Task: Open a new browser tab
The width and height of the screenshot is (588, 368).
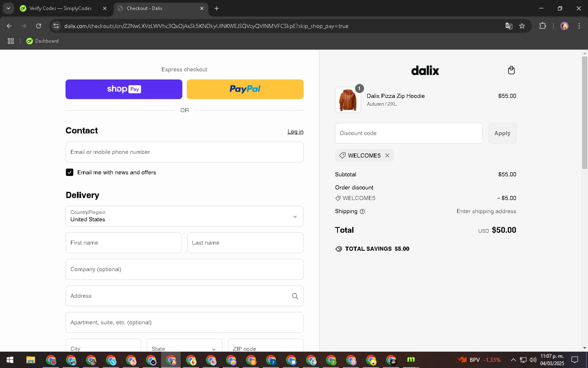Action: pyautogui.click(x=217, y=8)
